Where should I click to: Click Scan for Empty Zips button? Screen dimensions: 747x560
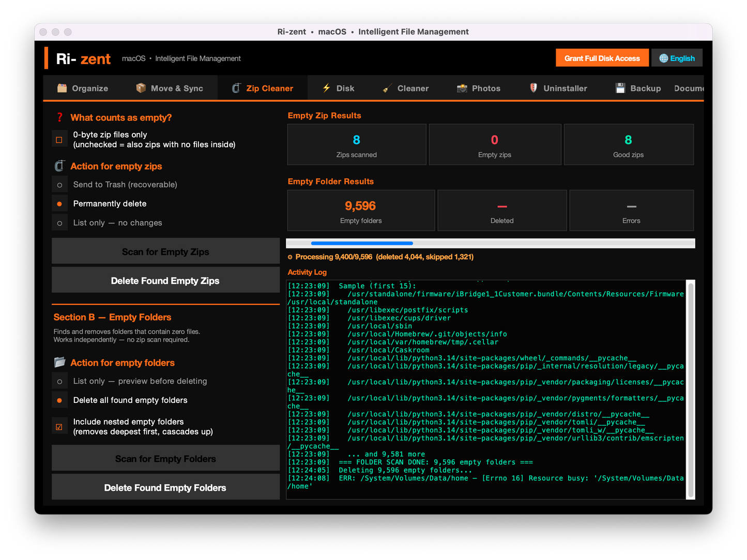(165, 252)
